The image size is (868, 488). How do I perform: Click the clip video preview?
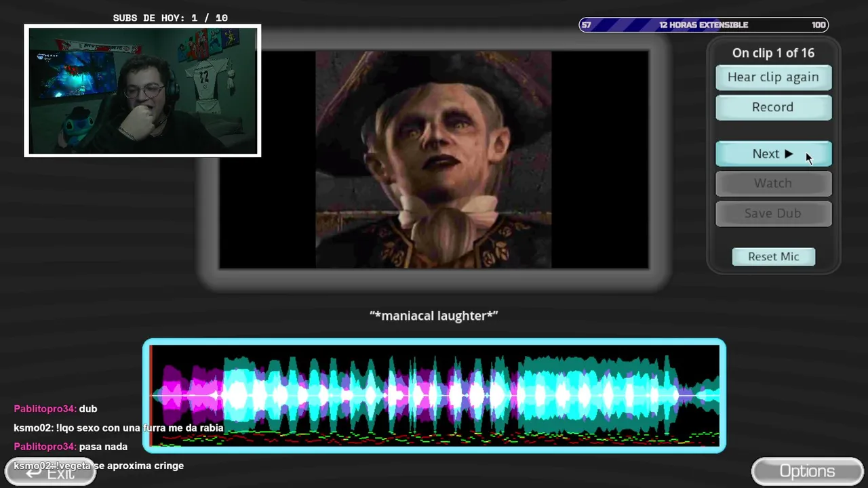point(433,160)
